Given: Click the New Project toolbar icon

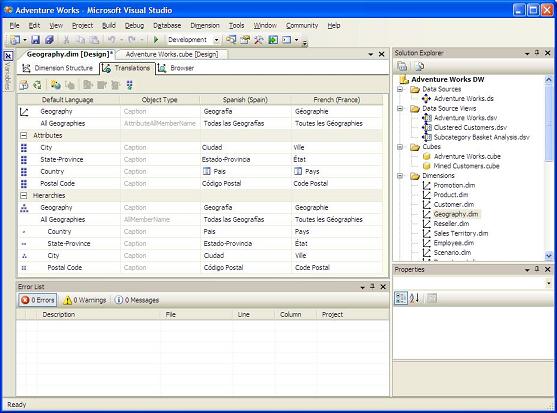Looking at the screenshot, I should pyautogui.click(x=15, y=40).
